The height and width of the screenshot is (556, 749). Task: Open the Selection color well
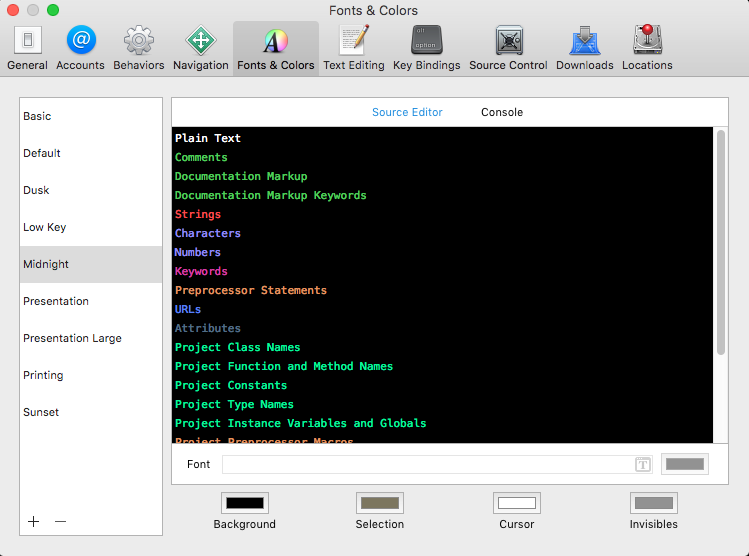[x=380, y=503]
